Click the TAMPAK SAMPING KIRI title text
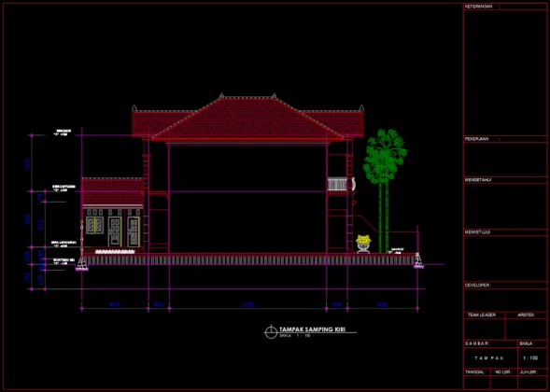Screen dimensions: 550x392 [312, 329]
